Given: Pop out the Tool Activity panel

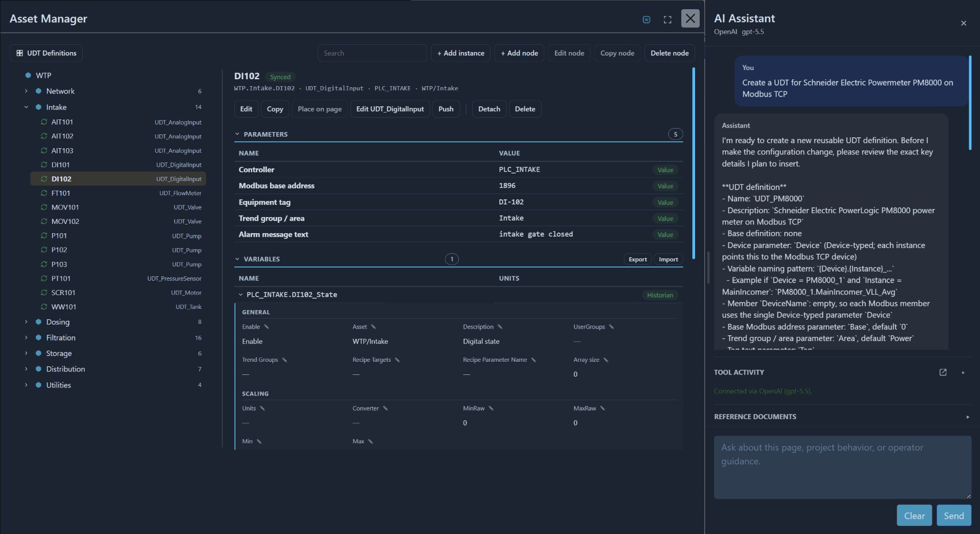Looking at the screenshot, I should (943, 372).
